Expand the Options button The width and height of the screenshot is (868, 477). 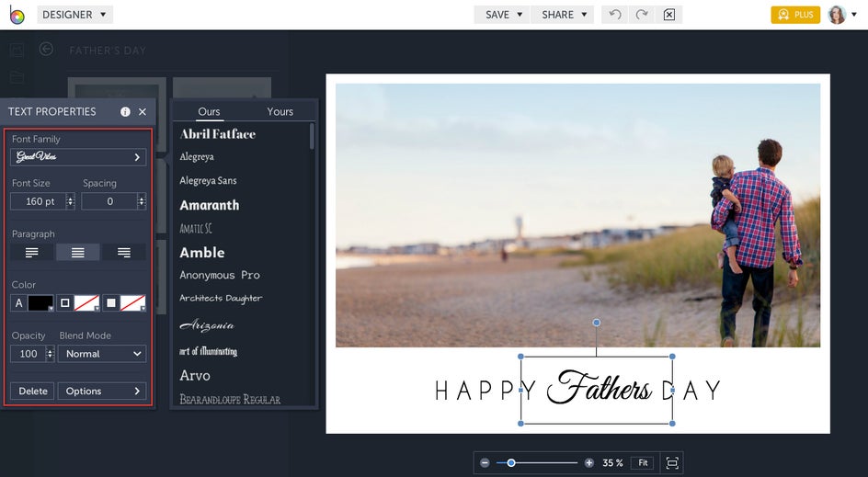point(102,392)
